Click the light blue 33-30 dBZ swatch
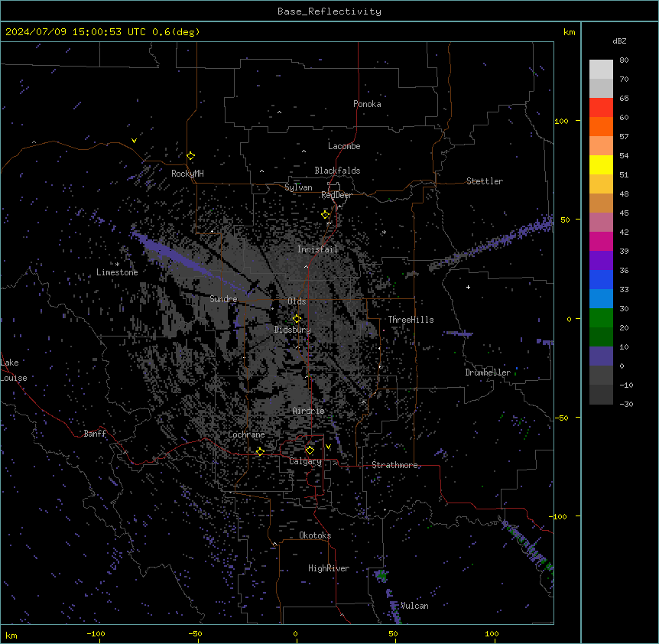 pos(601,299)
